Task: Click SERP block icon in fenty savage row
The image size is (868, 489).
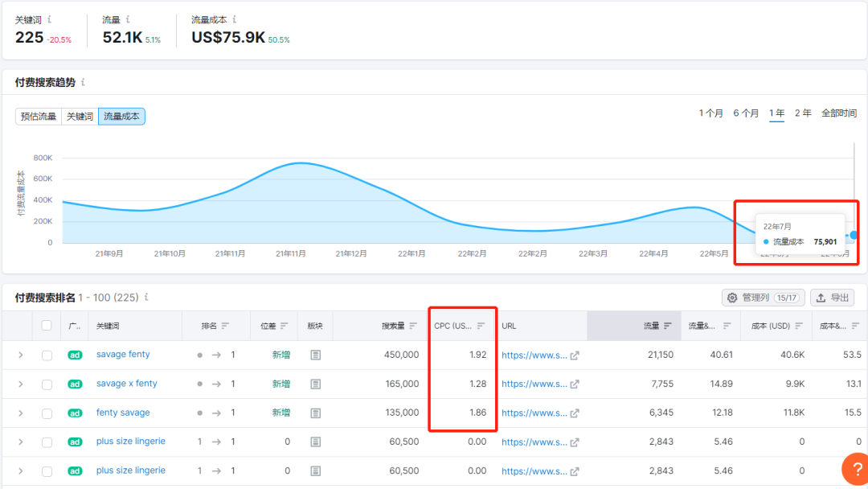Action: [x=316, y=413]
